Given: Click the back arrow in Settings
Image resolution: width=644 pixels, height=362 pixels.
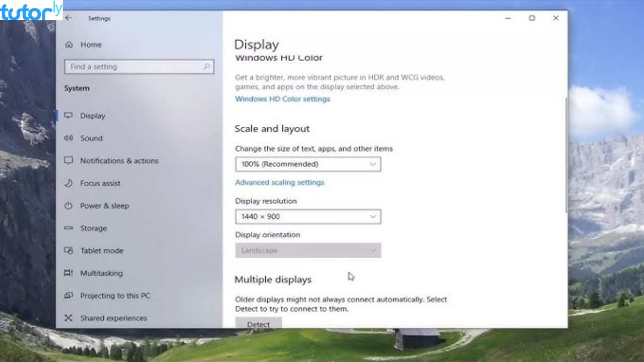Looking at the screenshot, I should (68, 18).
